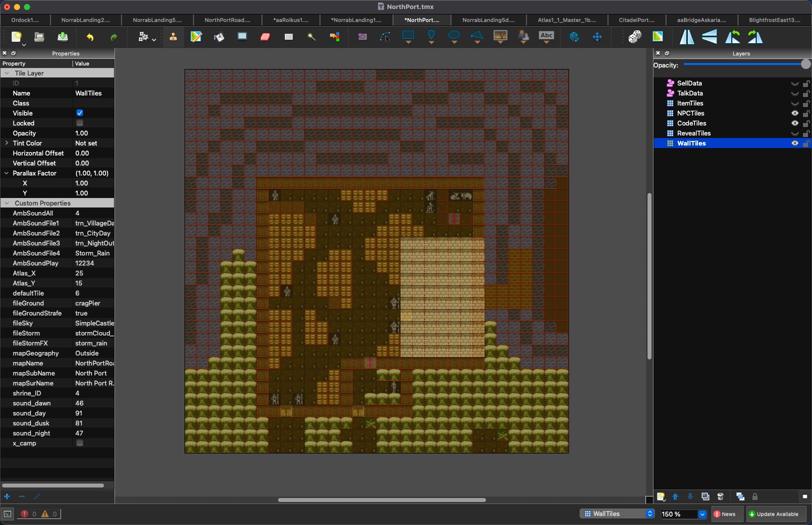Select the Bucket Fill tool

point(219,36)
